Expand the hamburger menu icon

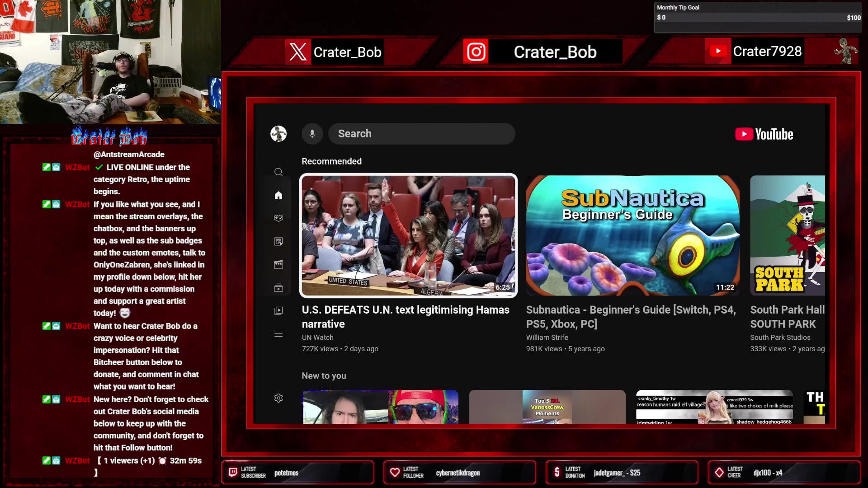click(278, 334)
